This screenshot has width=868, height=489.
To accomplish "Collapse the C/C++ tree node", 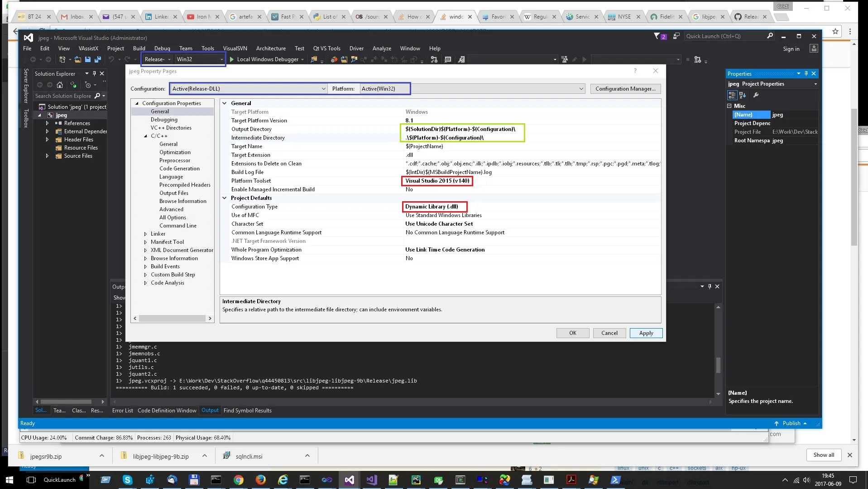I will [145, 136].
